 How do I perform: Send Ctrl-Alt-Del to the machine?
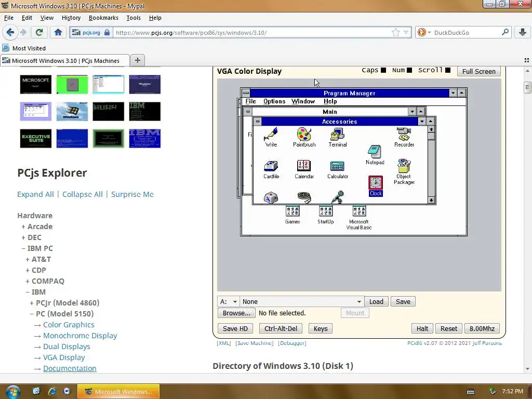(281, 328)
